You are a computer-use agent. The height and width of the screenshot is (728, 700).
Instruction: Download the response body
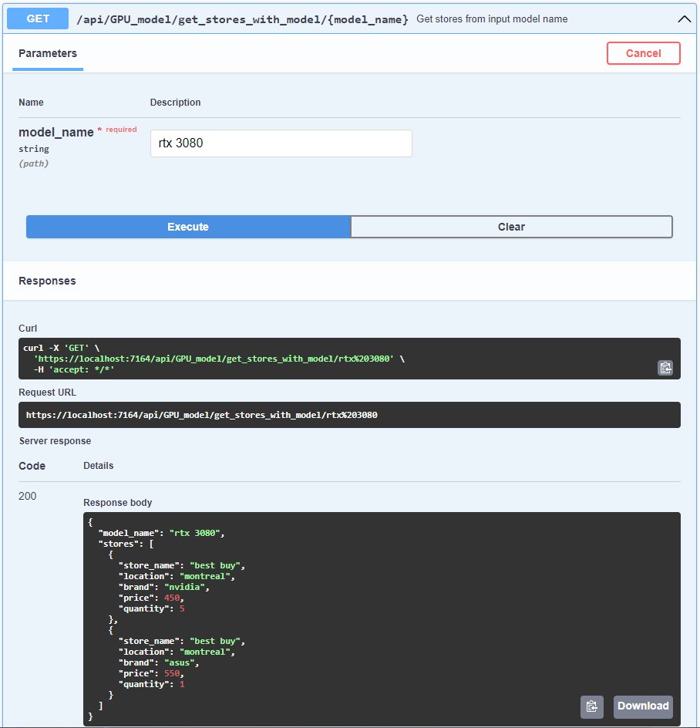coord(643,706)
